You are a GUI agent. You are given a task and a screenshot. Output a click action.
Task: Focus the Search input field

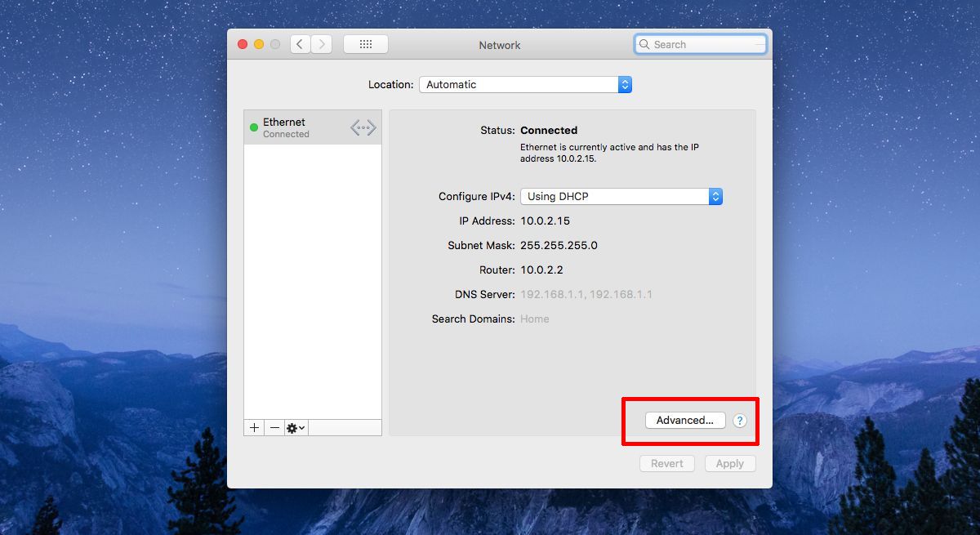pos(701,45)
